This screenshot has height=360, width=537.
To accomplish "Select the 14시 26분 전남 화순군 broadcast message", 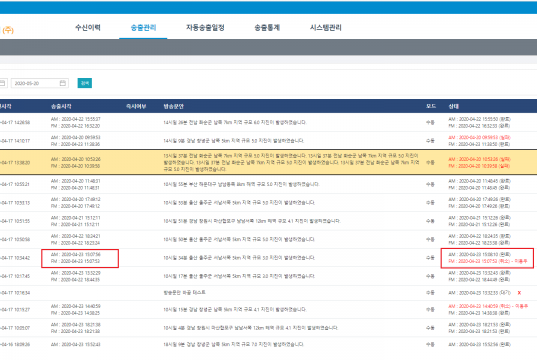I will (235, 123).
